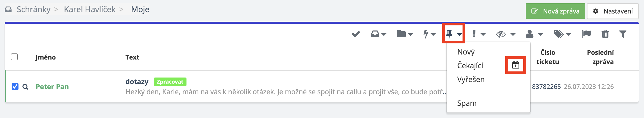
Task: Choose Spam in the status menu
Action: [467, 103]
